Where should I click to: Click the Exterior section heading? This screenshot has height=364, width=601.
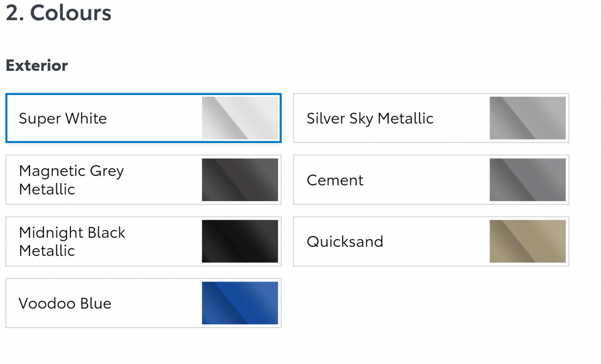(x=37, y=66)
